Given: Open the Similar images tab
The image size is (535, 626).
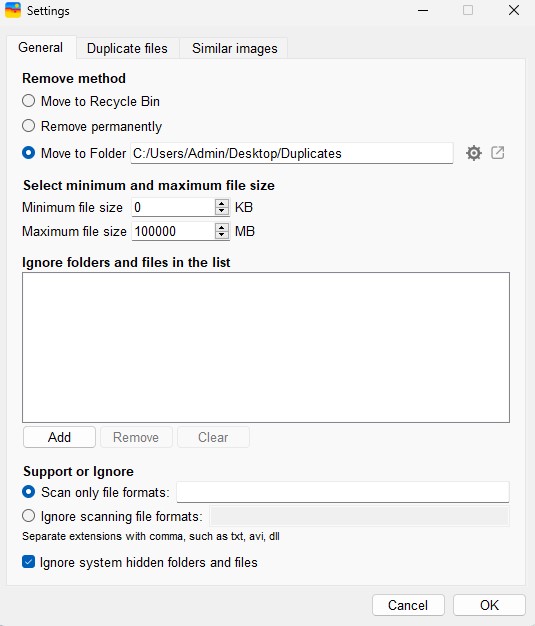Looking at the screenshot, I should [x=234, y=48].
